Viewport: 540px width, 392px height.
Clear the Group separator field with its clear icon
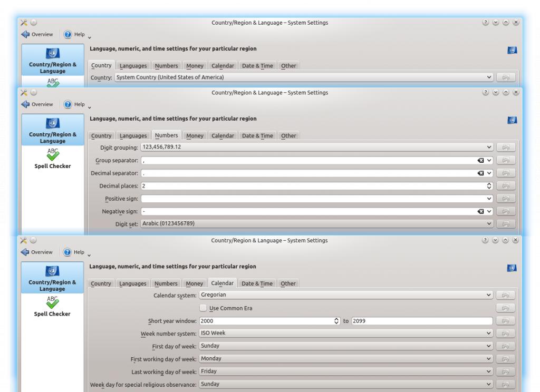coord(480,160)
